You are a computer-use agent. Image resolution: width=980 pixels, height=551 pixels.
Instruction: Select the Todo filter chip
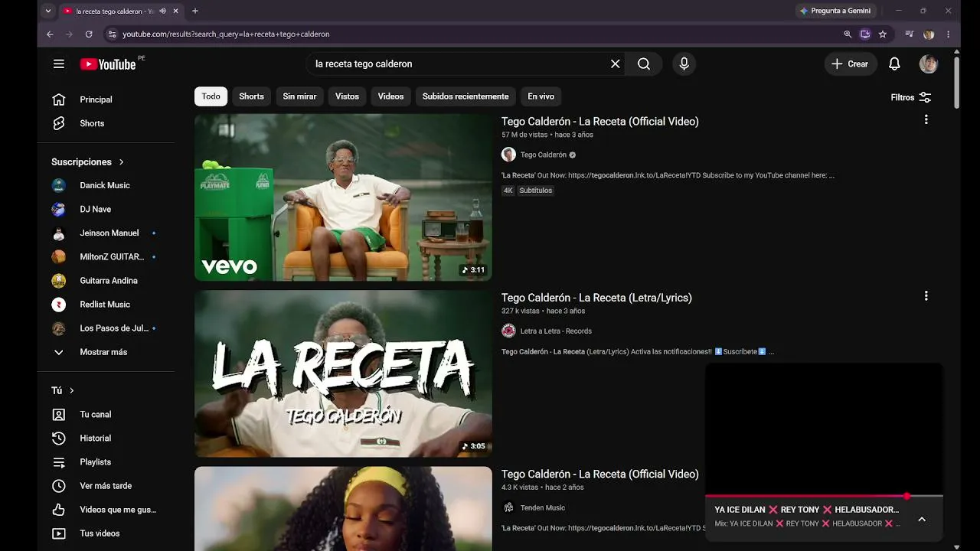(211, 96)
